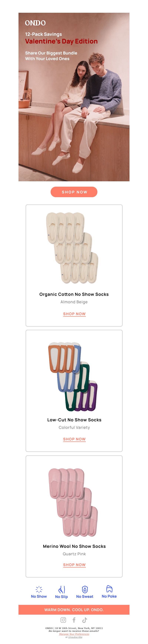148x644 pixels.
Task: Open the TikTok social icon
Action: click(x=85, y=620)
